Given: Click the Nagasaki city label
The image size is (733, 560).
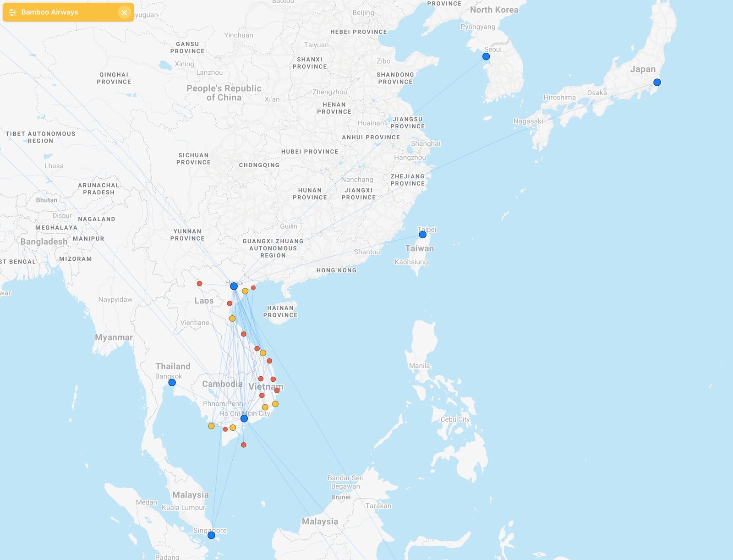Looking at the screenshot, I should pyautogui.click(x=528, y=121).
